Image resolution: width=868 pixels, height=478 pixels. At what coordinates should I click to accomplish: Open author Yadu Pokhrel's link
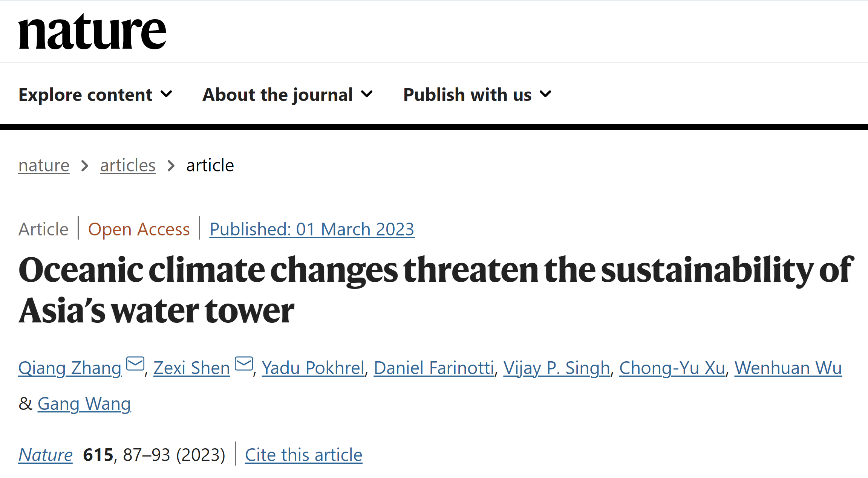click(313, 368)
